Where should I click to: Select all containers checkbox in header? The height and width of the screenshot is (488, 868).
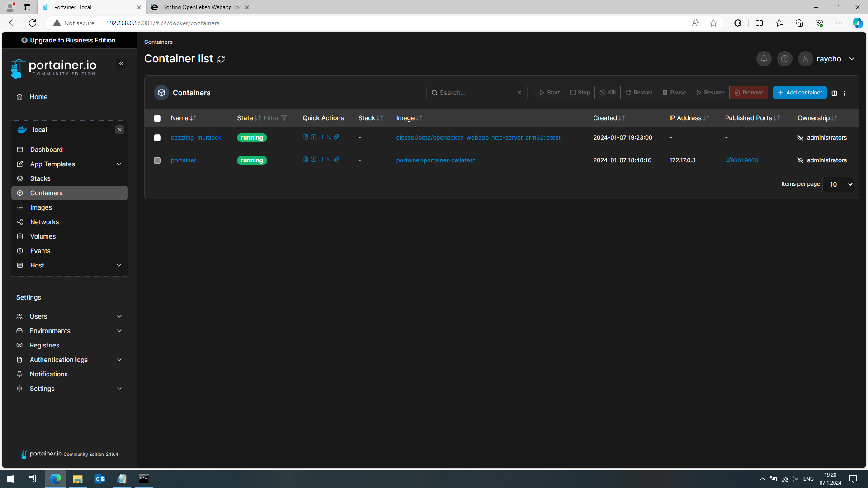(157, 118)
